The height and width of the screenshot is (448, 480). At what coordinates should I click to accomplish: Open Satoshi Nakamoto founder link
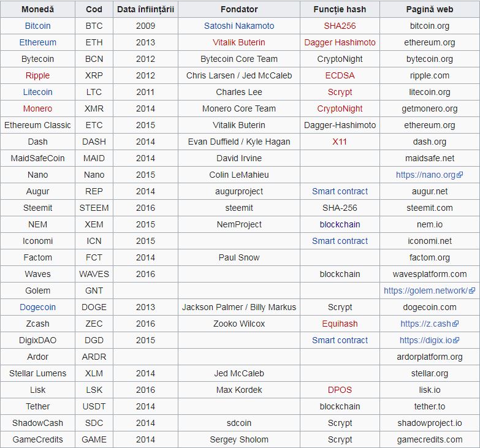pyautogui.click(x=239, y=26)
